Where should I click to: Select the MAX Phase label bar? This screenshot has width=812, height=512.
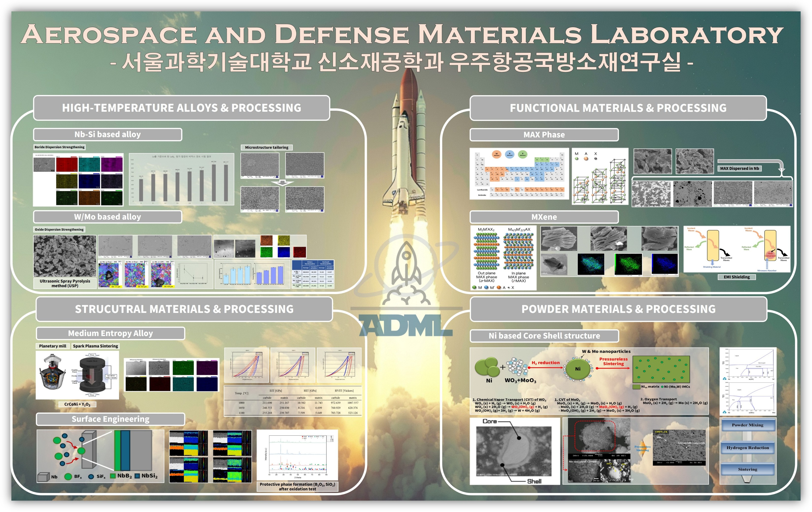544,135
